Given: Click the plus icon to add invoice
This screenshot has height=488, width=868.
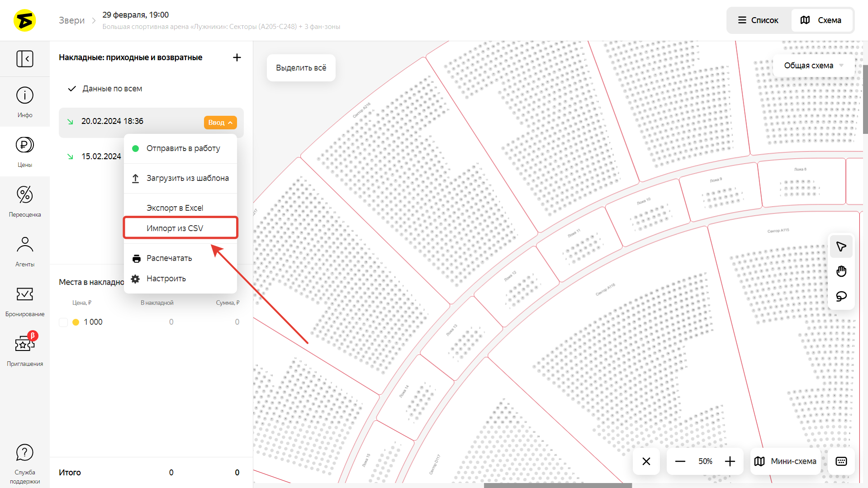Looking at the screenshot, I should [237, 57].
